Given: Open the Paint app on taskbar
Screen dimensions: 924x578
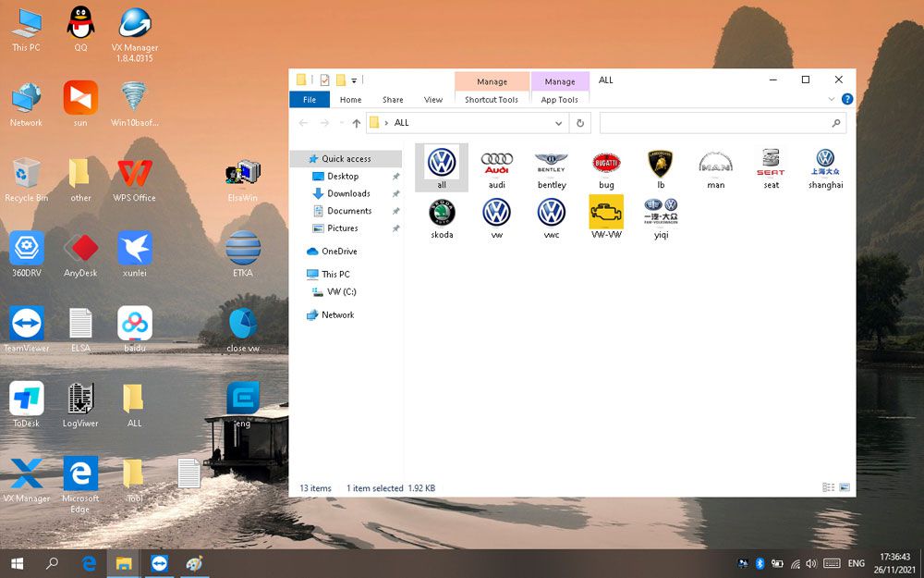Looking at the screenshot, I should (194, 564).
